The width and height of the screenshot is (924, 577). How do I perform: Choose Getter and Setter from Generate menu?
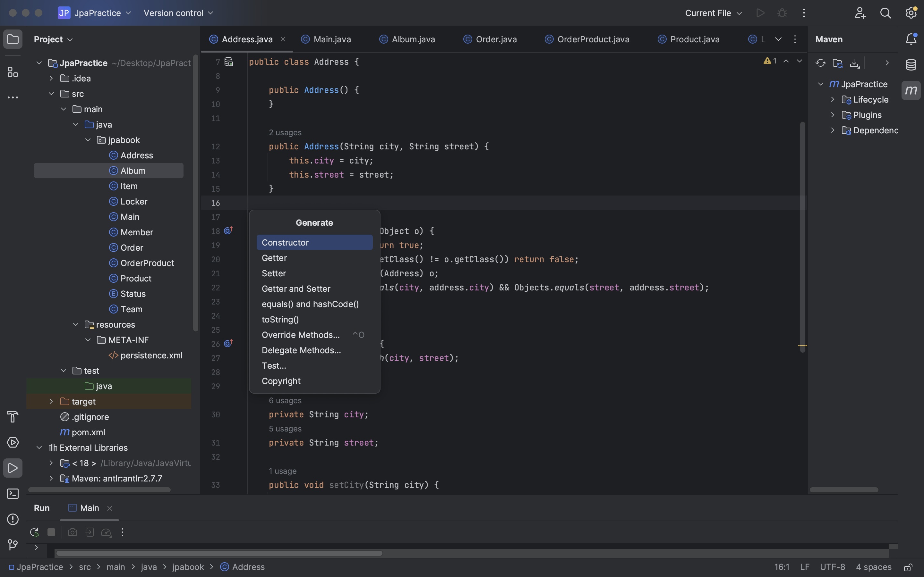coord(296,289)
